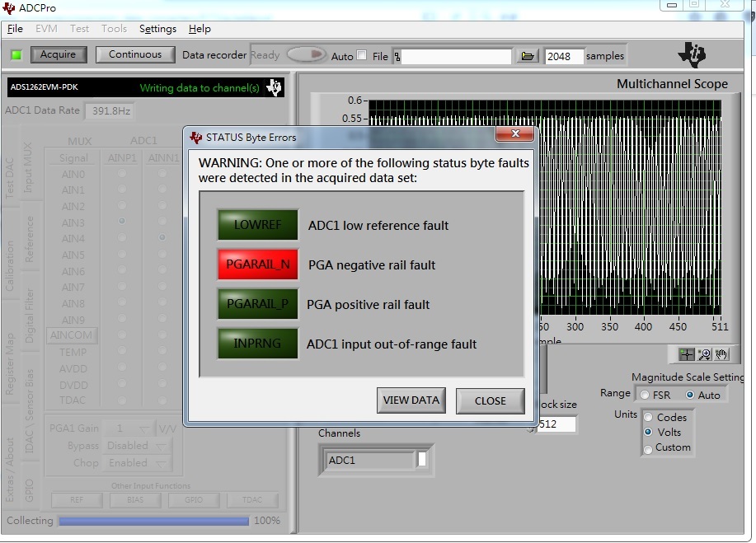Open the Tools menu

[114, 29]
